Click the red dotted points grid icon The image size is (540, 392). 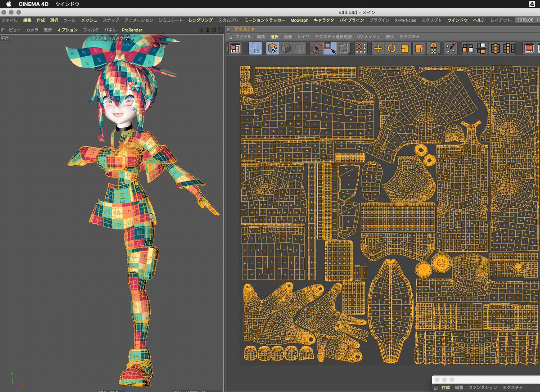[x=360, y=48]
